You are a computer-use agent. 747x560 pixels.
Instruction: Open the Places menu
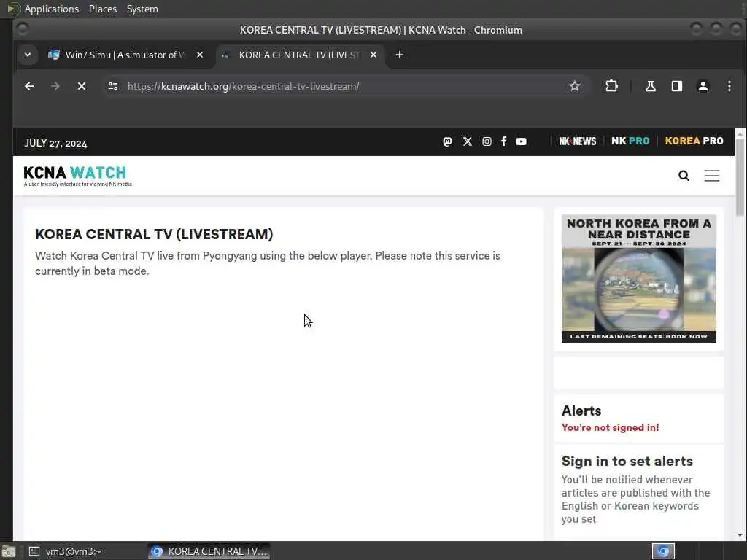click(102, 9)
